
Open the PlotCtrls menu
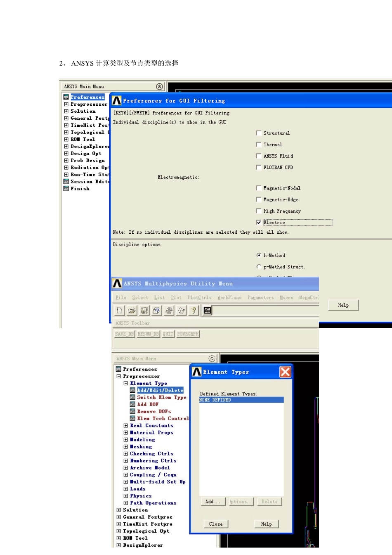pos(199,297)
